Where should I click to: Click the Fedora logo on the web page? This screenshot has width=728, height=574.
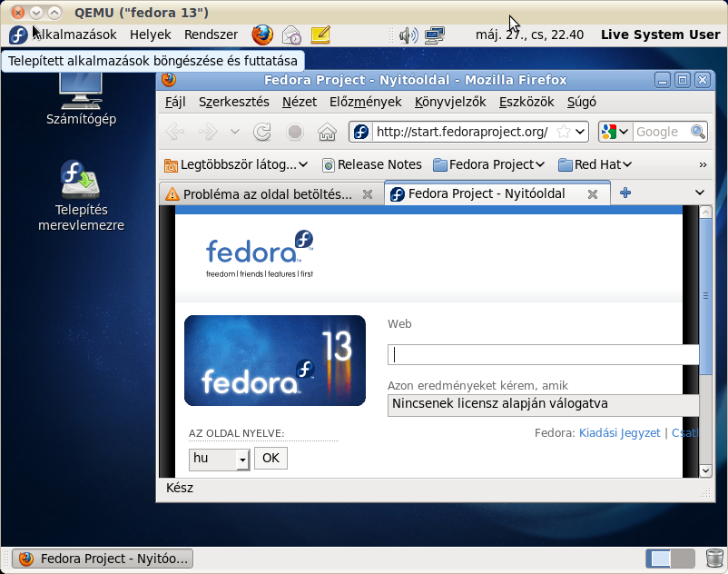tap(260, 253)
